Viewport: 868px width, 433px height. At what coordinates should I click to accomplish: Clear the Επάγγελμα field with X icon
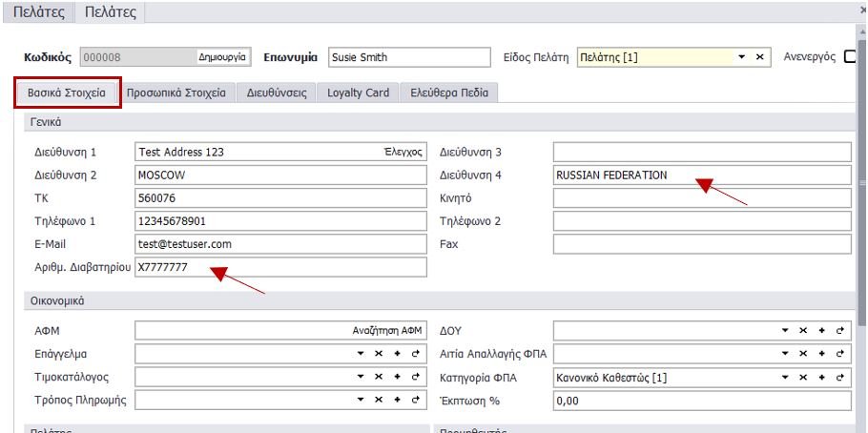pyautogui.click(x=379, y=354)
